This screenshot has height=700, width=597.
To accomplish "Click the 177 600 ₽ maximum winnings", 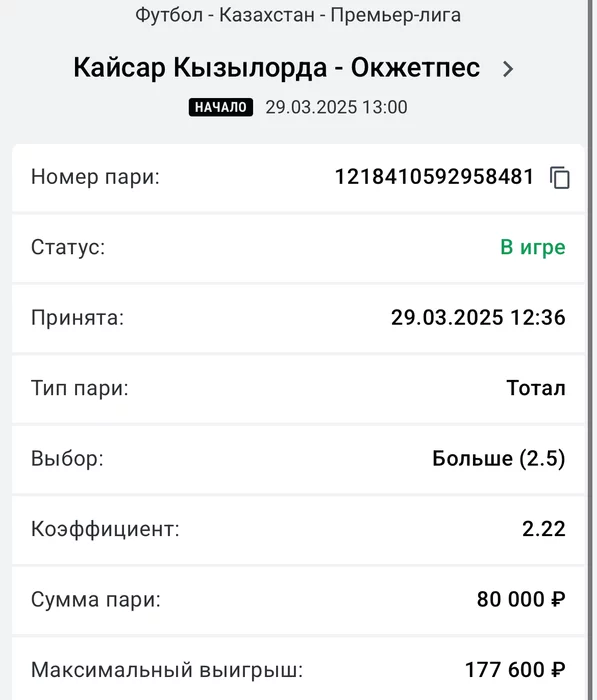I will point(515,670).
